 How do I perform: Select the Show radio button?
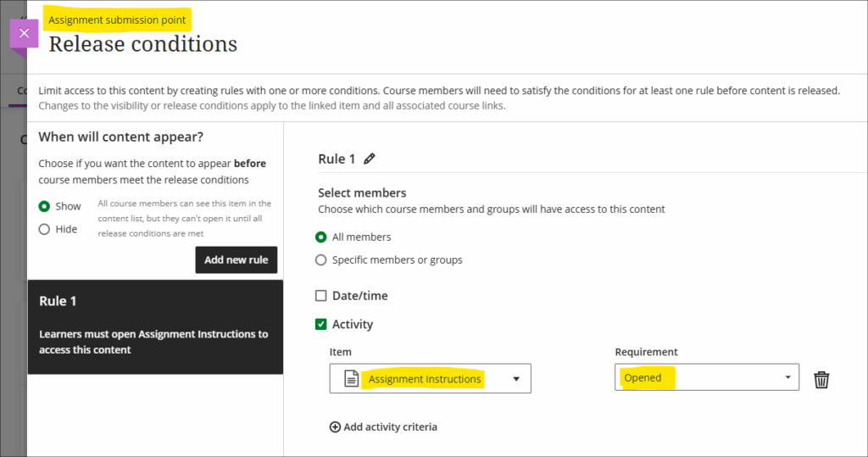[x=44, y=206]
